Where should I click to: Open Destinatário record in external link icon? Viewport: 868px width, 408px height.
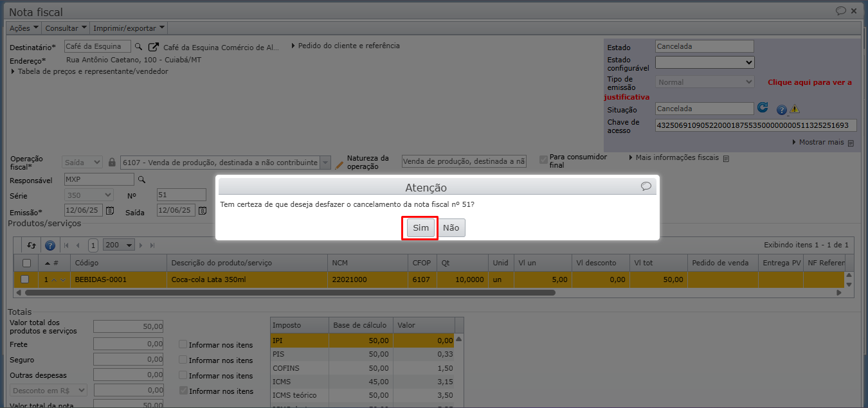tap(153, 47)
